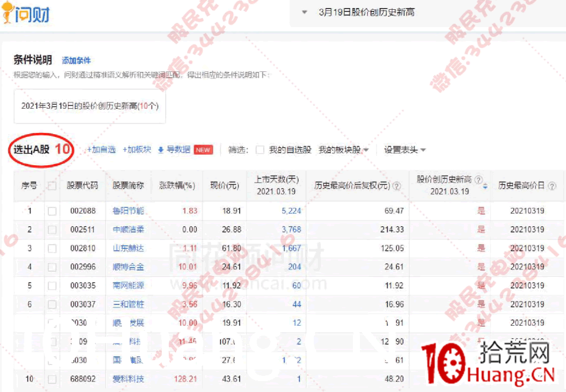Click the sort arrows on 股价创历史新高 column
The width and height of the screenshot is (566, 392).
pos(485,187)
